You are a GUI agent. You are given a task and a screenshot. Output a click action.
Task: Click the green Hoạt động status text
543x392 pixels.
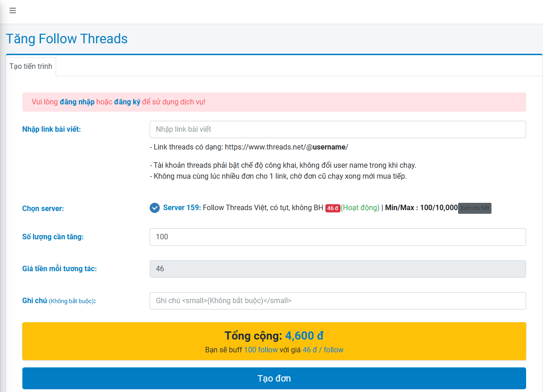coord(360,208)
